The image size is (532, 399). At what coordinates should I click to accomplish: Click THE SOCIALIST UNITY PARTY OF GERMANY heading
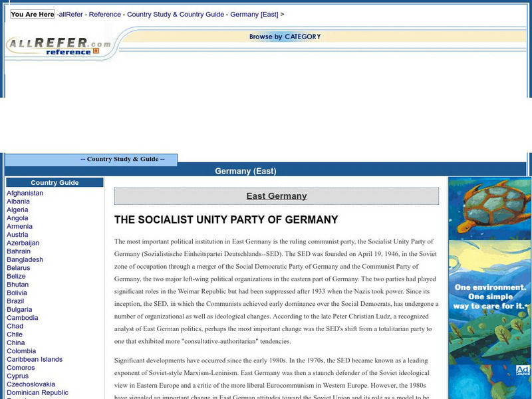[226, 219]
